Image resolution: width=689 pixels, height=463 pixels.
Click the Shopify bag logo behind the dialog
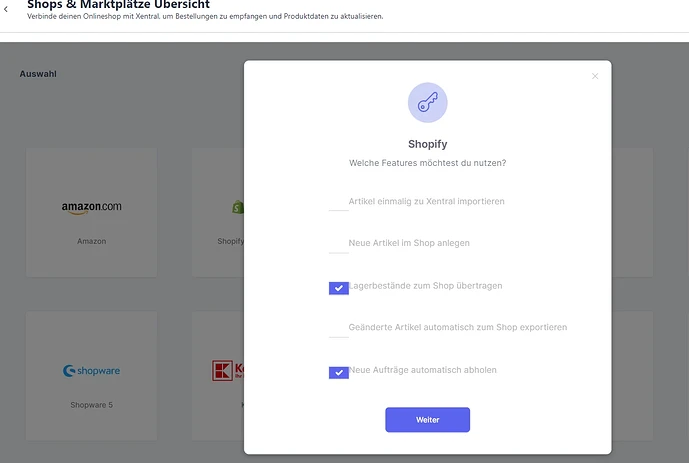(238, 207)
